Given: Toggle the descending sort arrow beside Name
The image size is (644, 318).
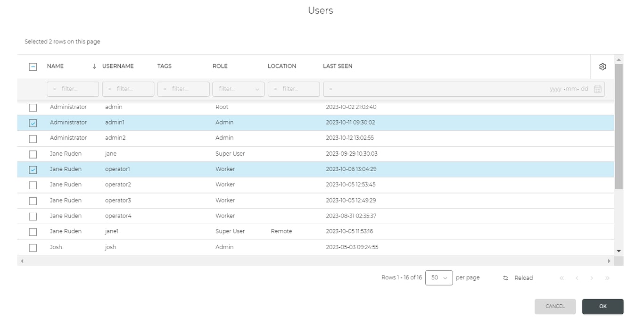Looking at the screenshot, I should (x=94, y=66).
